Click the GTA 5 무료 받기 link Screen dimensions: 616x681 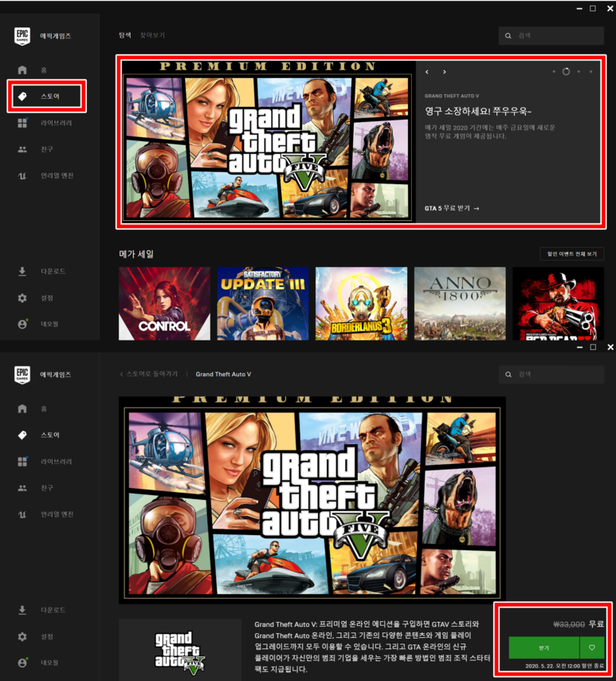452,208
